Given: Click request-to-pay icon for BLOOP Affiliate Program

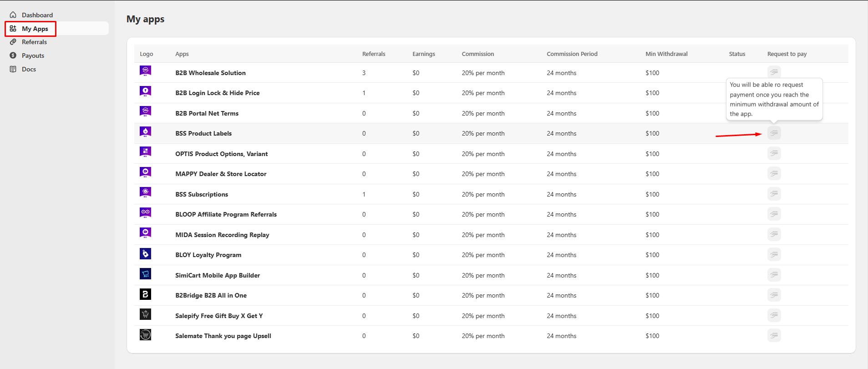Looking at the screenshot, I should pos(774,214).
